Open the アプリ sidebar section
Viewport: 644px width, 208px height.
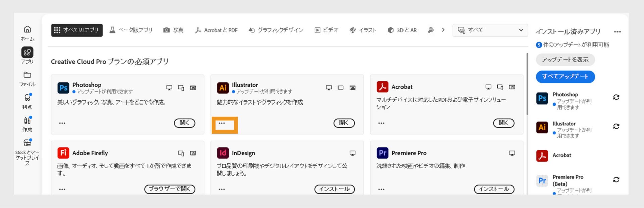click(27, 55)
